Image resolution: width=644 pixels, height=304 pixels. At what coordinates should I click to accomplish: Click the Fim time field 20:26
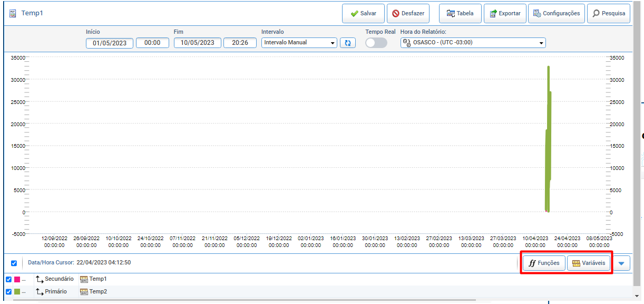tap(240, 43)
